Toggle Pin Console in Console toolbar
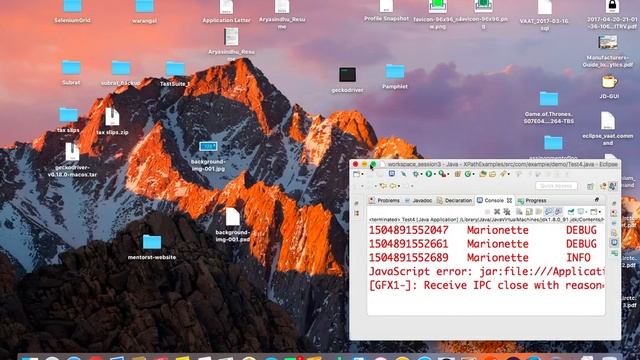640x360 pixels. tap(571, 212)
